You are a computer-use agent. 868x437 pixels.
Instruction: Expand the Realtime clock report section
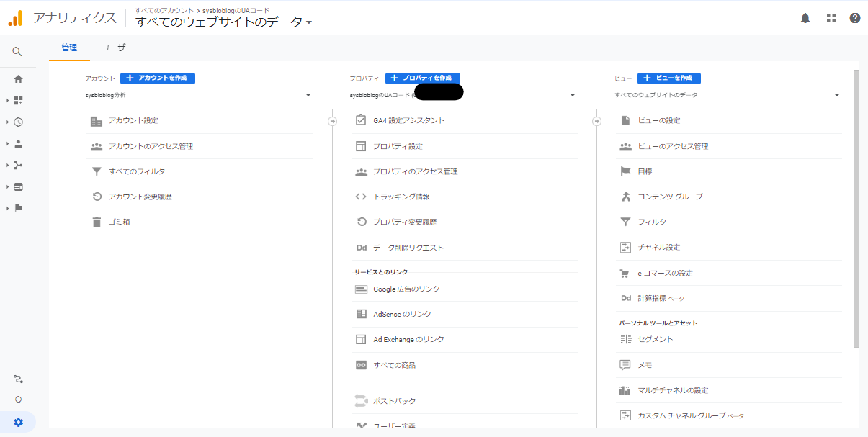pos(18,122)
